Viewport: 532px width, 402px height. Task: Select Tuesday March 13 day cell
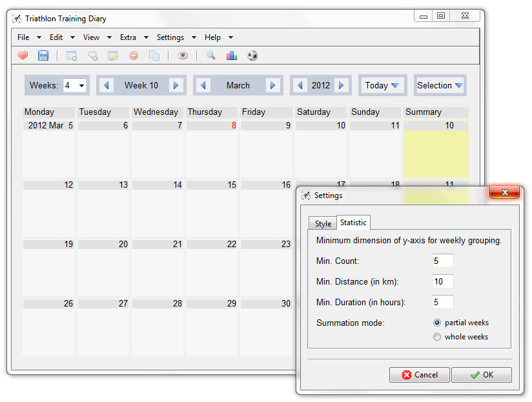103,208
